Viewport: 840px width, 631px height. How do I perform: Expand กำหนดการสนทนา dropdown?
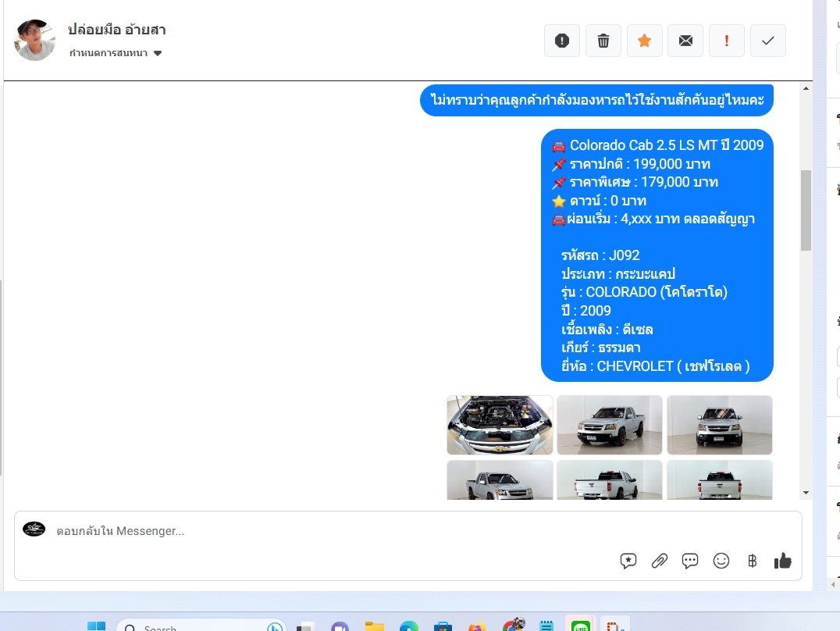click(x=116, y=53)
